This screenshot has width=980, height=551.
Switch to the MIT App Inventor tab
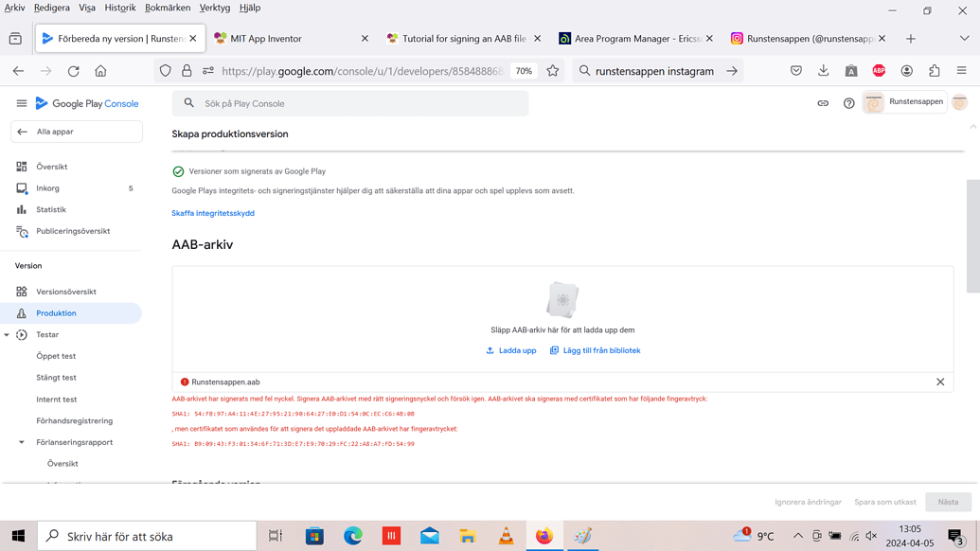click(268, 39)
